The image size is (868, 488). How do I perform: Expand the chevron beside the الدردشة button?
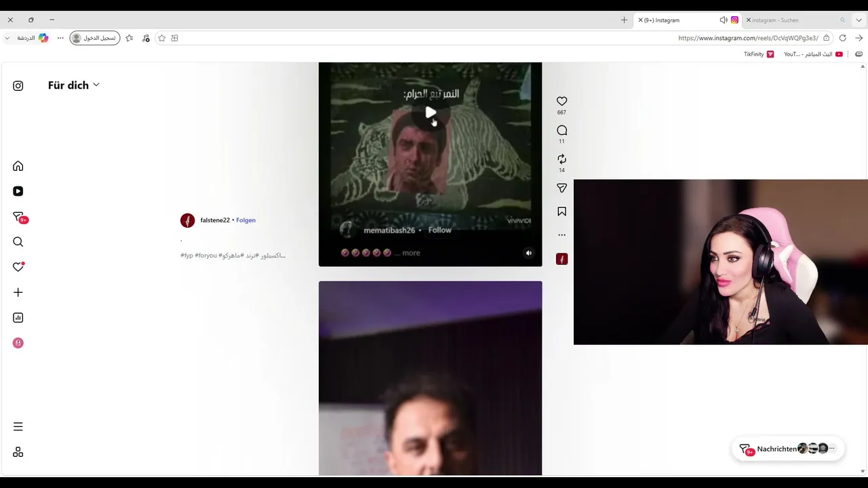[7, 38]
